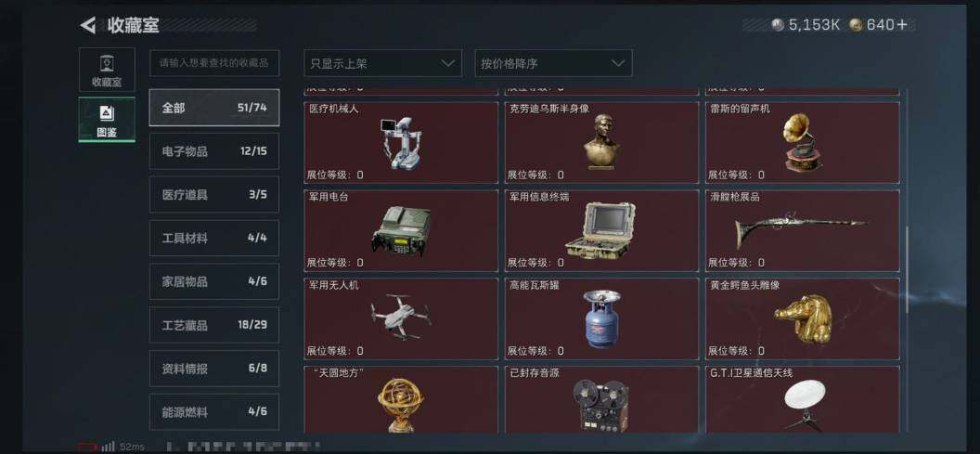Tap the plus icon beside 640
The width and height of the screenshot is (980, 454).
click(901, 25)
